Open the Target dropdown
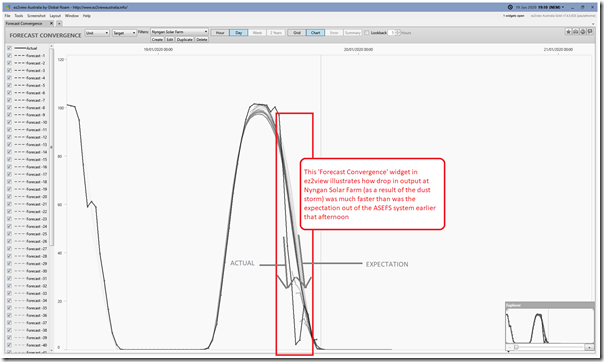Image resolution: width=604 pixels, height=362 pixels. [x=124, y=33]
